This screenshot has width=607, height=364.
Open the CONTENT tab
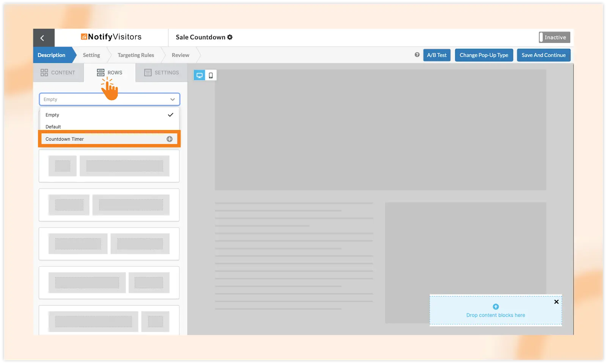pyautogui.click(x=58, y=72)
